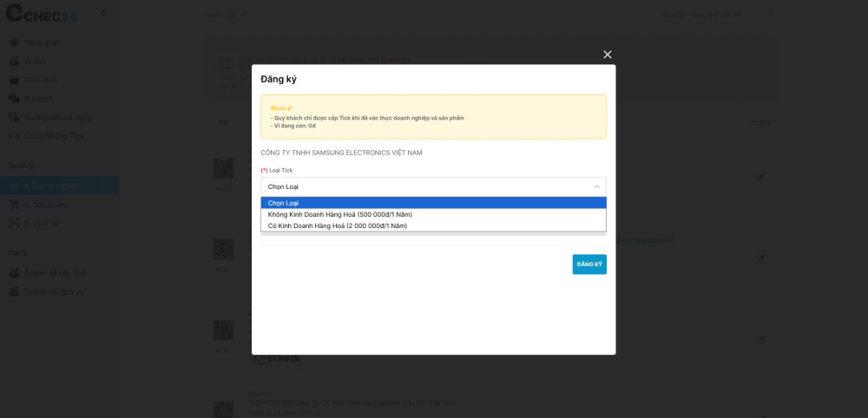The image size is (868, 418).
Task: Open Doanh số dịch vụ page
Action: pos(54,292)
